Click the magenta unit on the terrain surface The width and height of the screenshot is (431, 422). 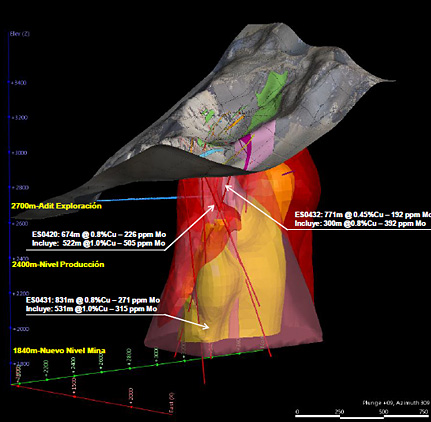coord(247,152)
